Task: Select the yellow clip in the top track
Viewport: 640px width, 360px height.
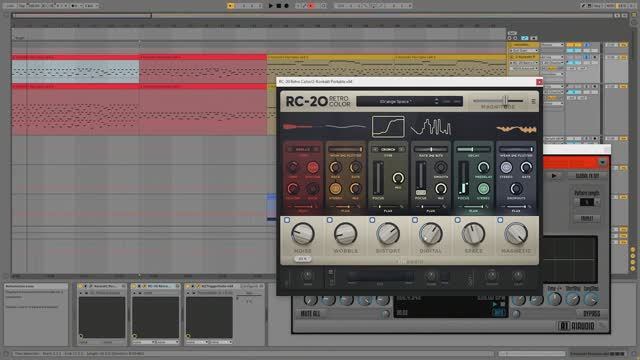Action: [331, 65]
